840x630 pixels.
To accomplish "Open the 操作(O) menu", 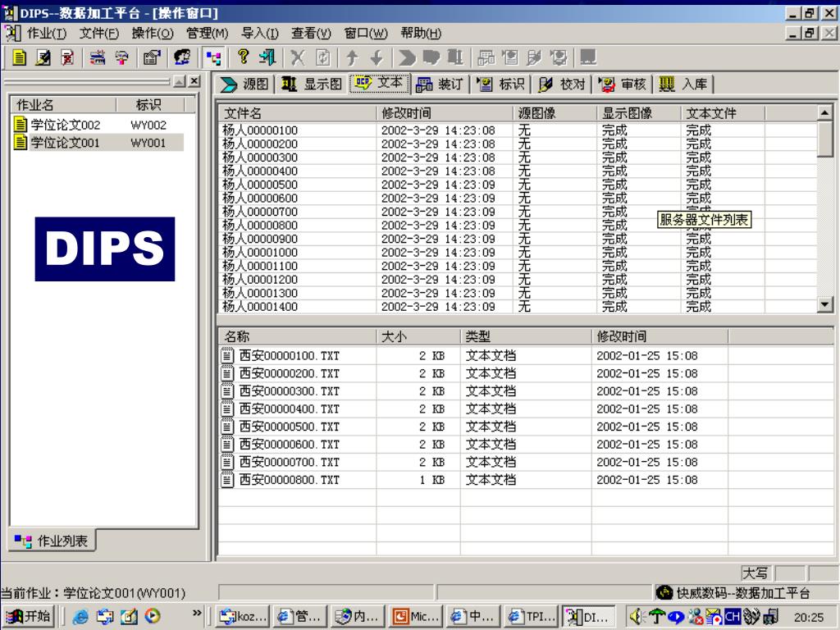I will click(x=153, y=33).
